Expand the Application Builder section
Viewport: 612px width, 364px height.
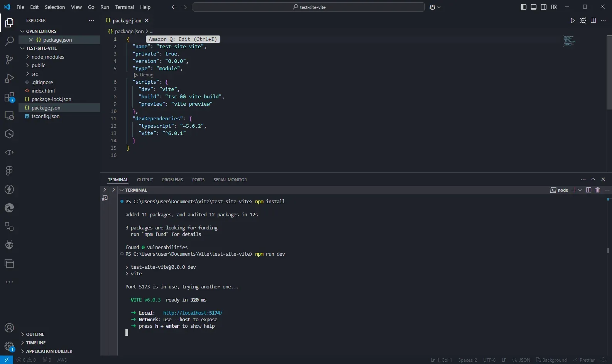[x=49, y=351]
